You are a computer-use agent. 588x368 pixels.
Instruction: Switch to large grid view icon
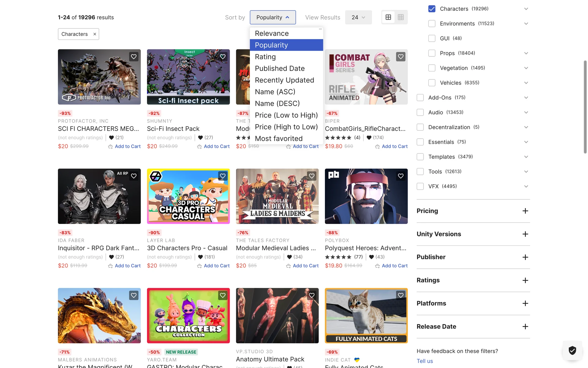(x=388, y=17)
